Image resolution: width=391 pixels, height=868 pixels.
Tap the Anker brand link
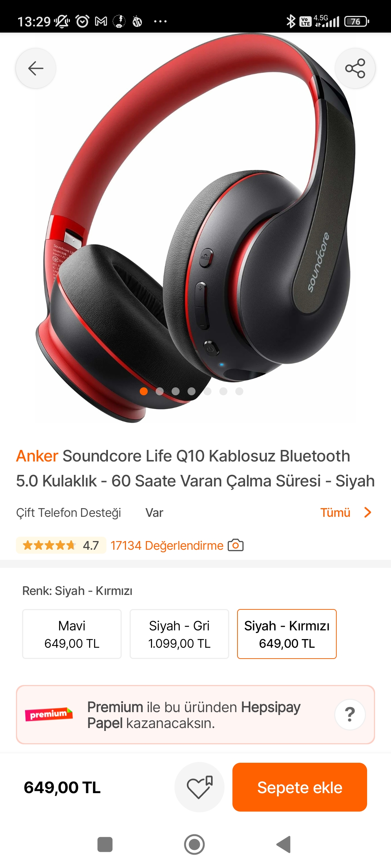pos(37,456)
